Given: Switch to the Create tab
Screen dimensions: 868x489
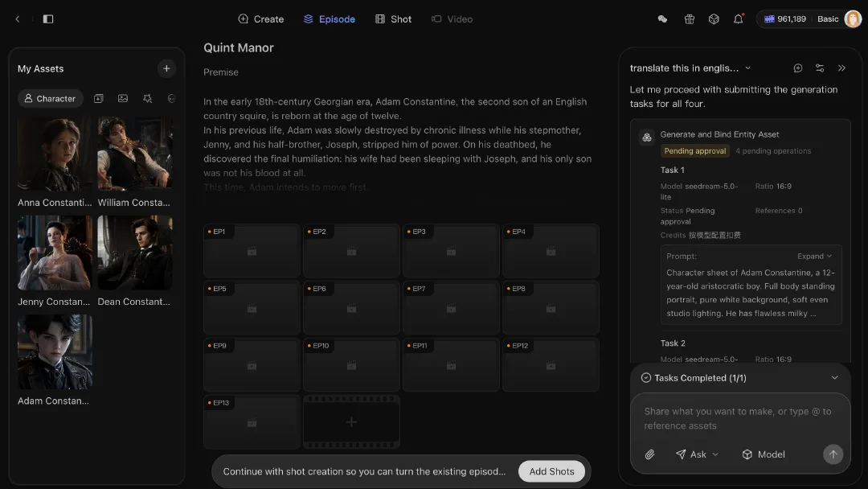Looking at the screenshot, I should tap(260, 18).
